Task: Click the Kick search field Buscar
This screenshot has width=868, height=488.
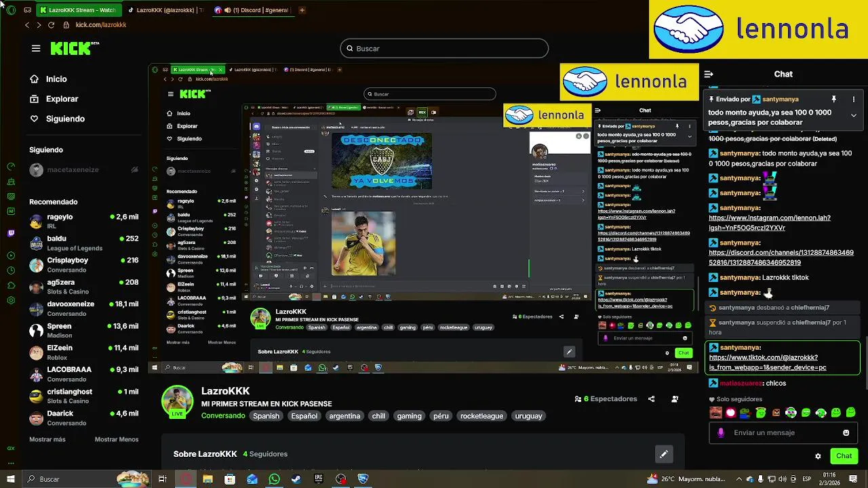Action: pyautogui.click(x=444, y=49)
